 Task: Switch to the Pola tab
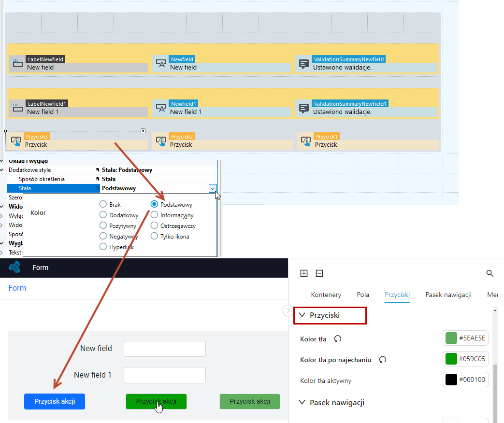pos(363,295)
